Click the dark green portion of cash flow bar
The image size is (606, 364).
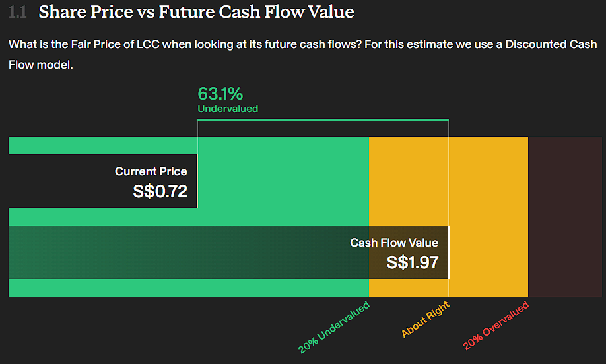tap(189, 252)
